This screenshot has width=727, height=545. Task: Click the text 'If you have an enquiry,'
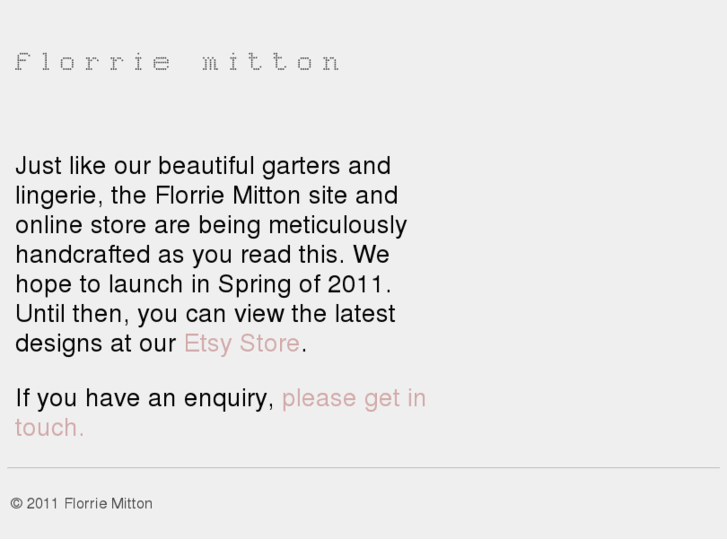(145, 398)
